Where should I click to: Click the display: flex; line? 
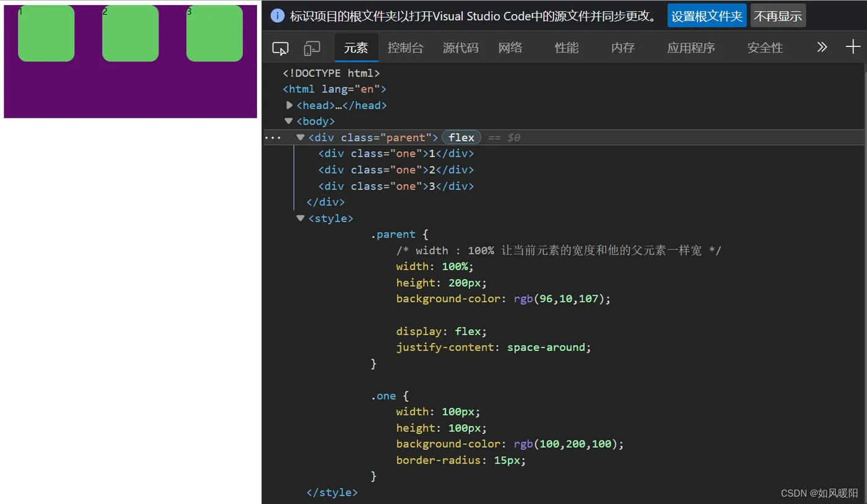(442, 331)
